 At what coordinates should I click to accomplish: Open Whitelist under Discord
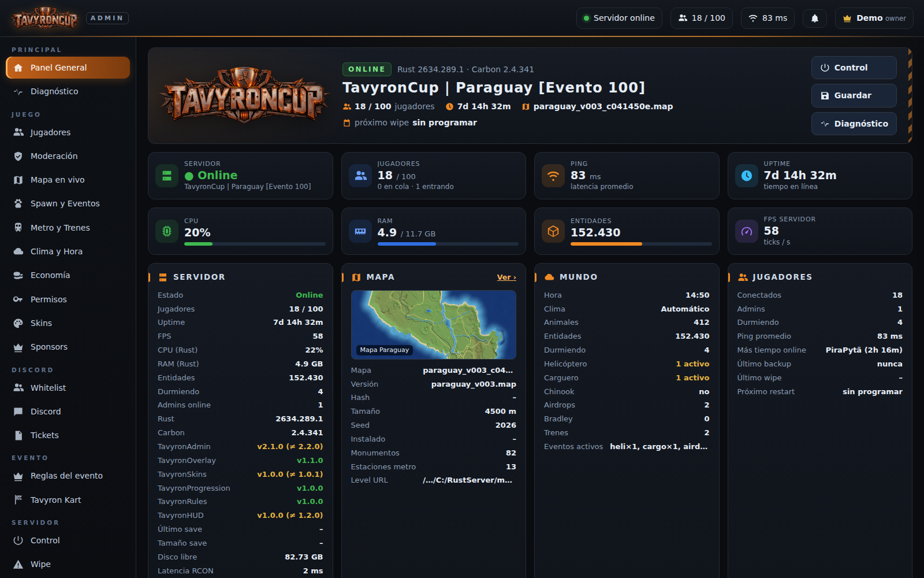[68, 388]
